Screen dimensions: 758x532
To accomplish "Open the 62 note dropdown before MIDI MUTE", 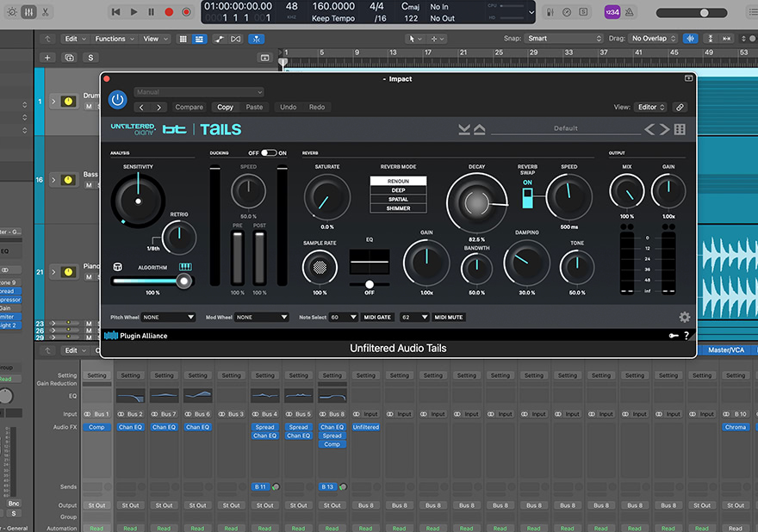I will tap(414, 317).
